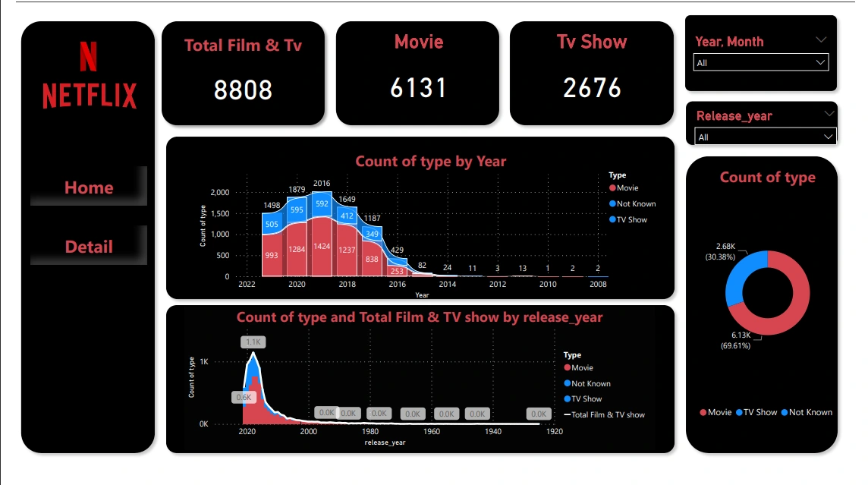Click the 412 TV show bar value
868x485 pixels.
[347, 216]
